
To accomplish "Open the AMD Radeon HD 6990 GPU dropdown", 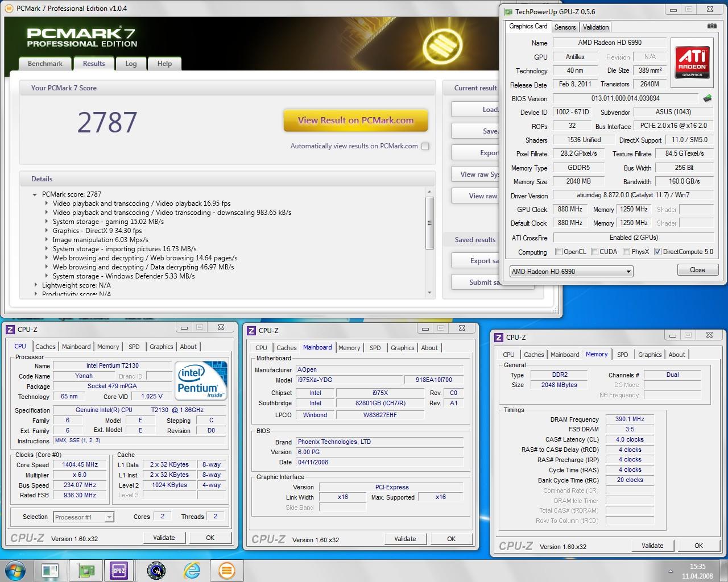I will tap(571, 271).
